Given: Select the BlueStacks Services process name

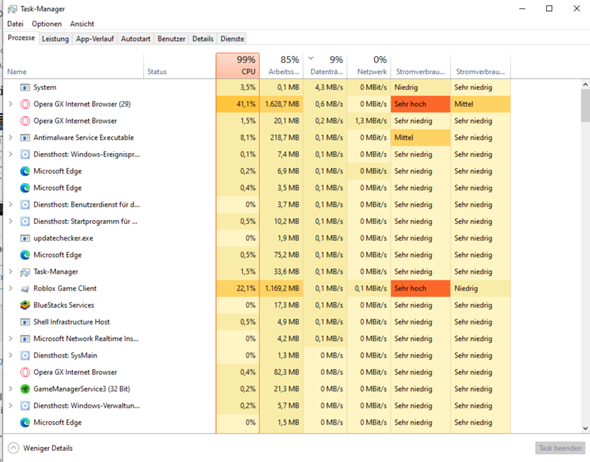Looking at the screenshot, I should tap(64, 305).
